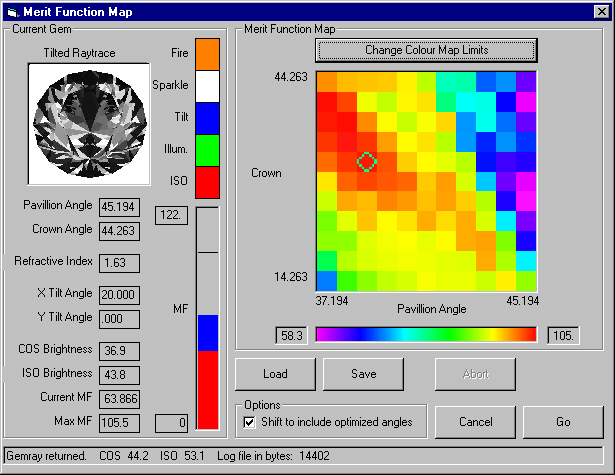Click the COS 44.2 status bar entry

pyautogui.click(x=124, y=456)
